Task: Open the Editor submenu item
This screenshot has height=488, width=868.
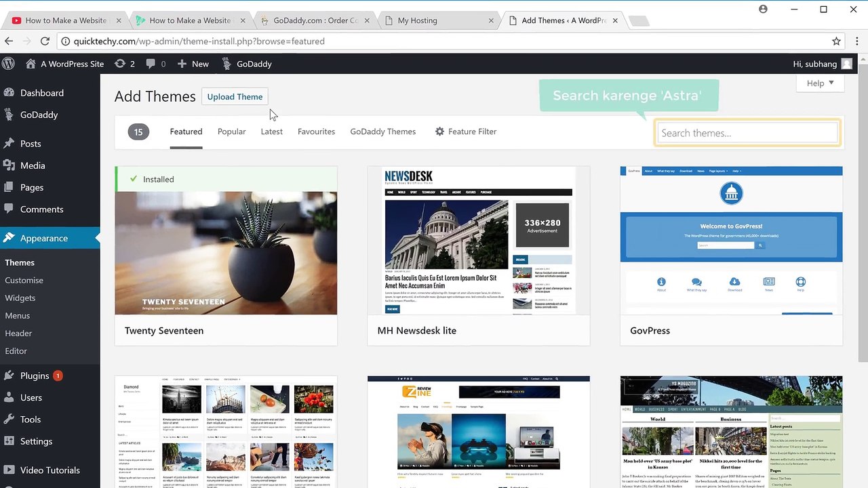Action: pyautogui.click(x=16, y=350)
